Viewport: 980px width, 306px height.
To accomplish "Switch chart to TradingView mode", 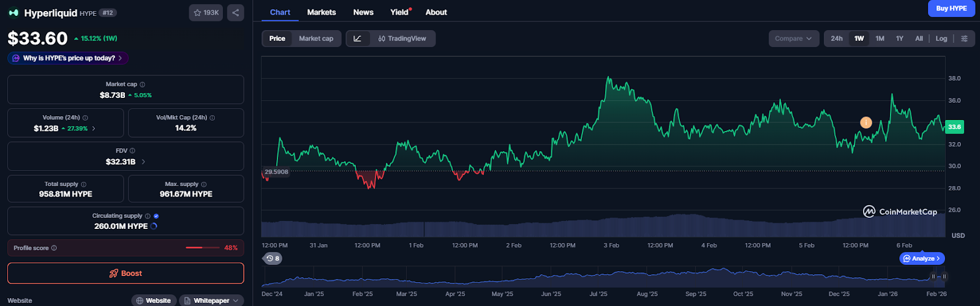I will [402, 39].
